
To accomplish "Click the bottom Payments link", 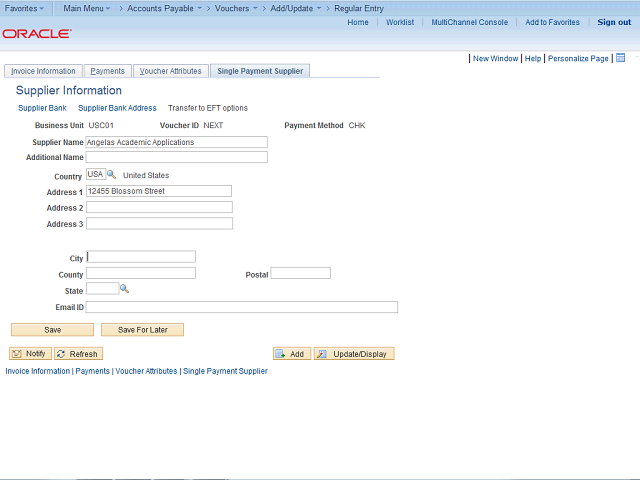I will [93, 371].
